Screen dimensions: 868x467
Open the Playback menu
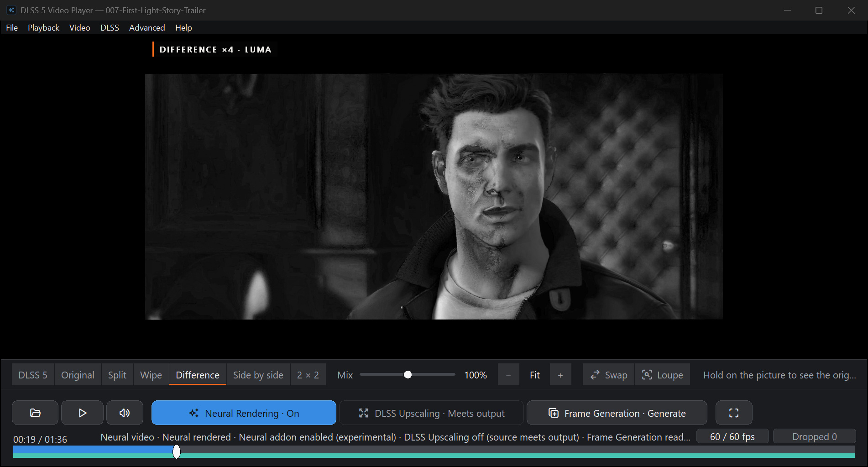[43, 28]
